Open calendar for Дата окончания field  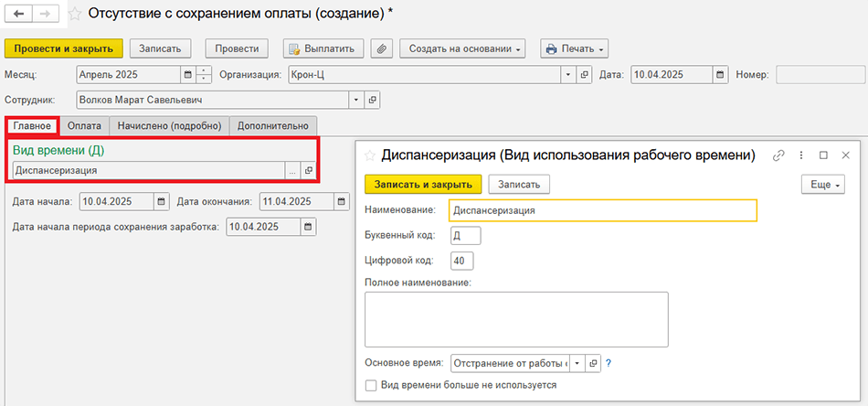(x=342, y=201)
